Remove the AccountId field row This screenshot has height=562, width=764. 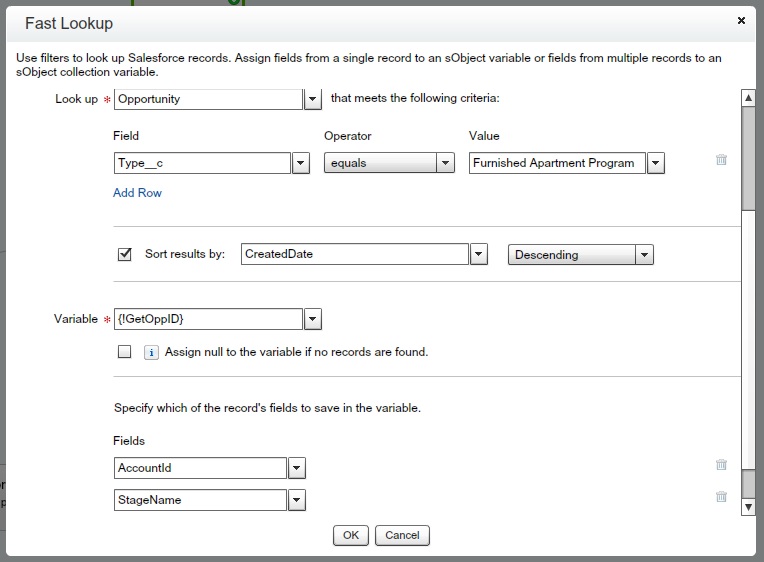coord(721,465)
